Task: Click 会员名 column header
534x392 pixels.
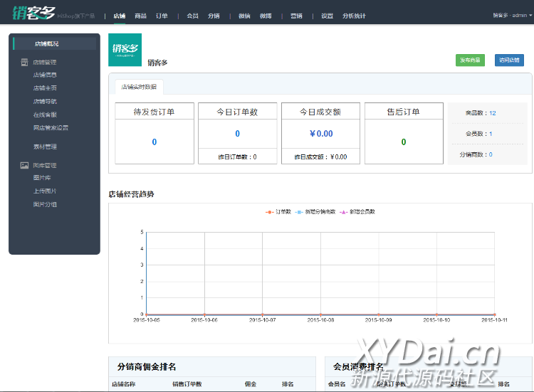Action: point(337,384)
